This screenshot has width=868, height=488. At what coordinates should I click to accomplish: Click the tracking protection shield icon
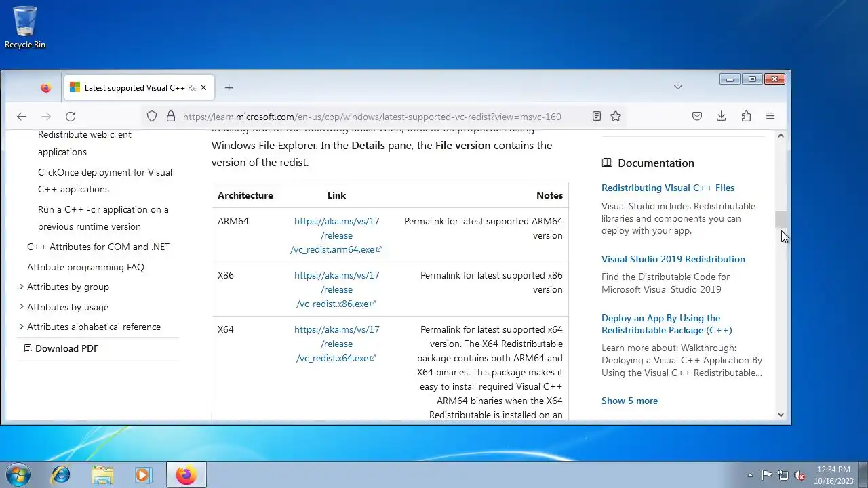152,117
